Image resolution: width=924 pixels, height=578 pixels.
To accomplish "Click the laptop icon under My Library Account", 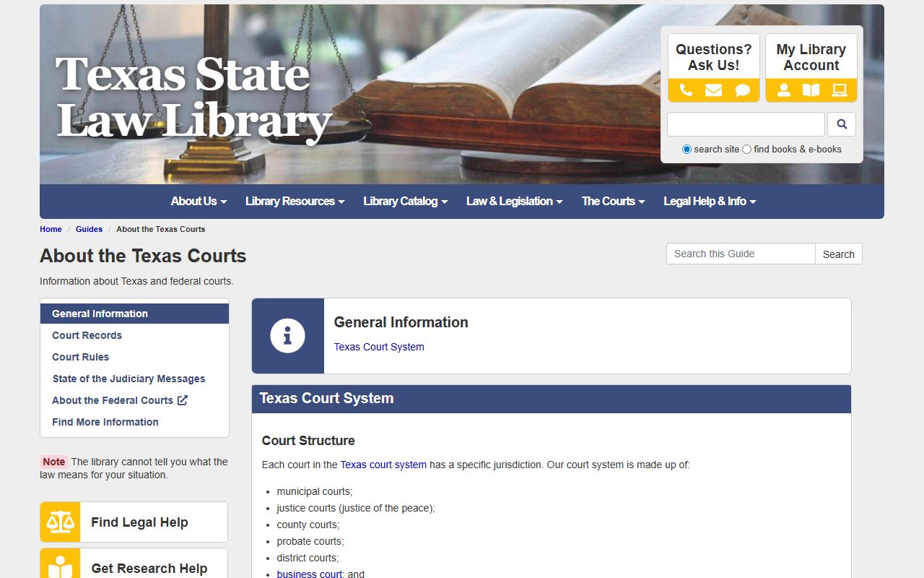I will pyautogui.click(x=839, y=90).
